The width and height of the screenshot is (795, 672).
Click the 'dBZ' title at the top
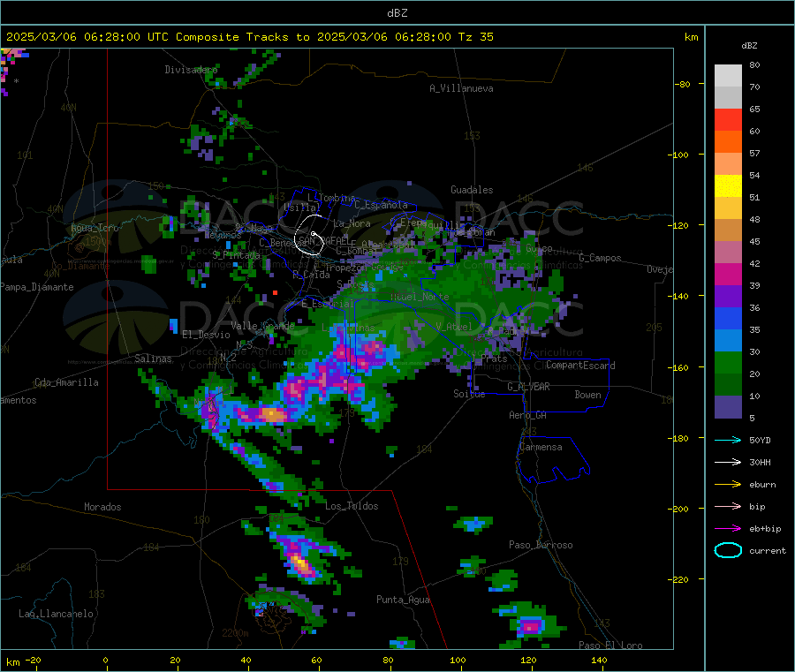pos(397,12)
